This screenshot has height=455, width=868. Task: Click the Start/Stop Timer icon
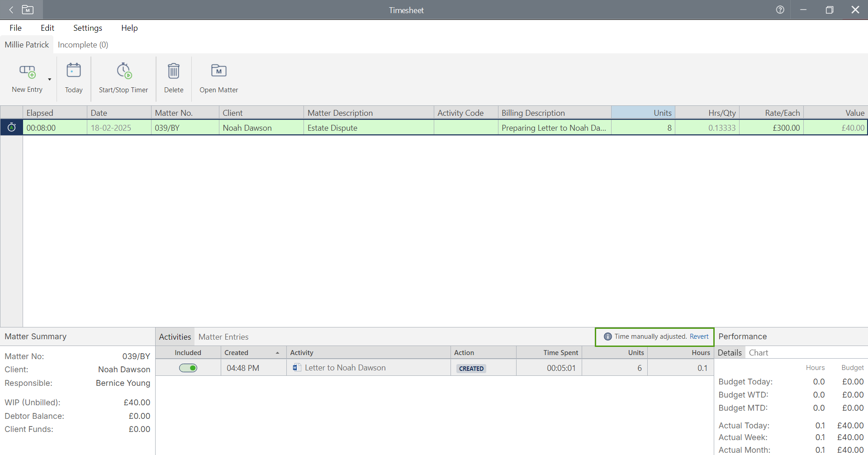[x=123, y=71]
